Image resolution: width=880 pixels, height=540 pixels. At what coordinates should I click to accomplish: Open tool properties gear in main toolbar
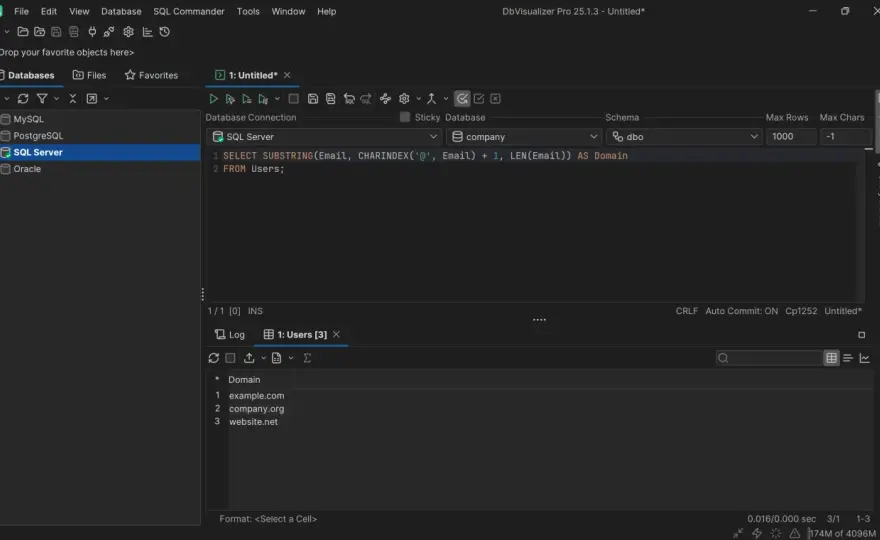point(129,32)
